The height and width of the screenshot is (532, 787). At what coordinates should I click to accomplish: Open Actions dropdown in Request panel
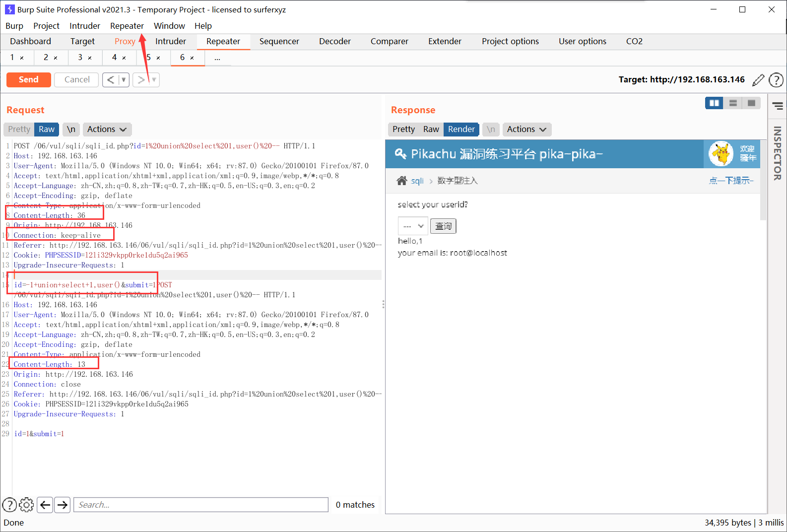[107, 129]
